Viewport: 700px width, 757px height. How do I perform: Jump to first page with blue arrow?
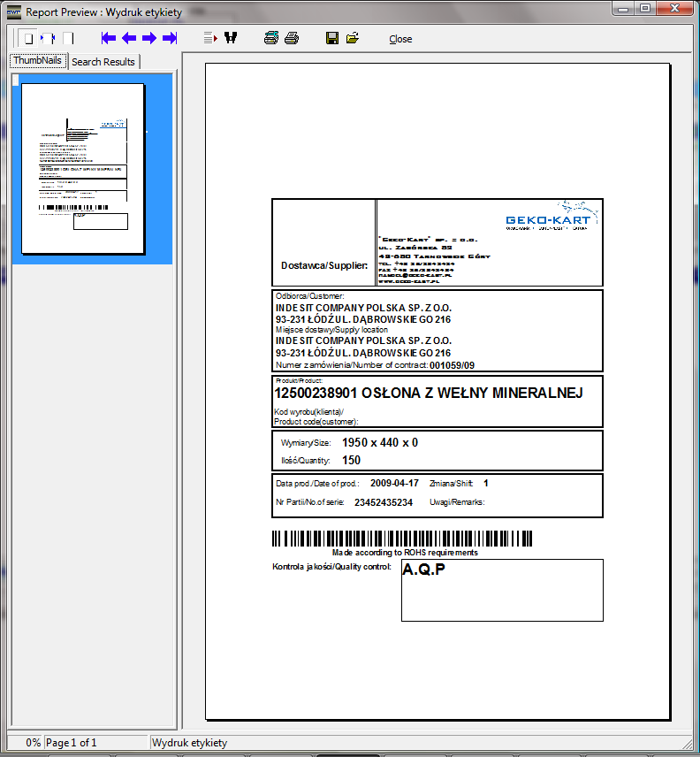click(109, 39)
